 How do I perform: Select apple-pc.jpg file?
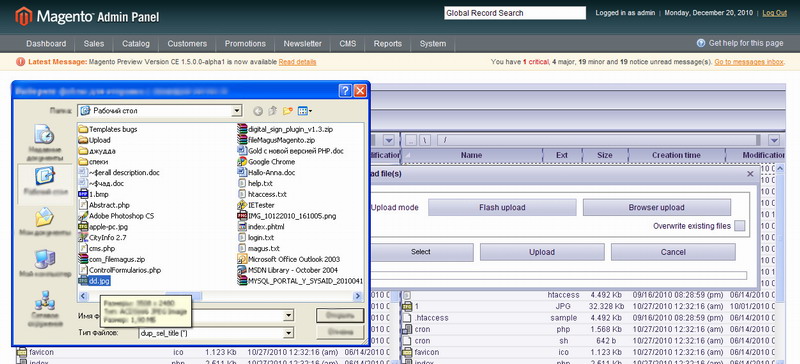tap(103, 227)
